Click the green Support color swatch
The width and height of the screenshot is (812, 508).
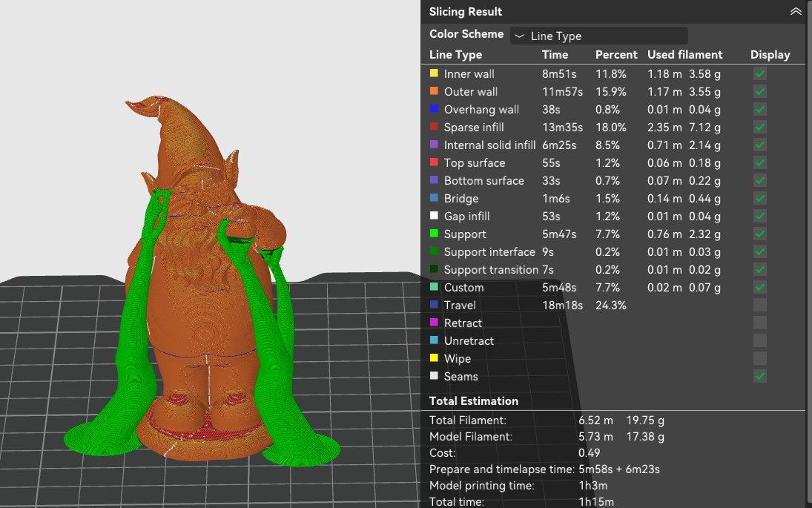(433, 234)
